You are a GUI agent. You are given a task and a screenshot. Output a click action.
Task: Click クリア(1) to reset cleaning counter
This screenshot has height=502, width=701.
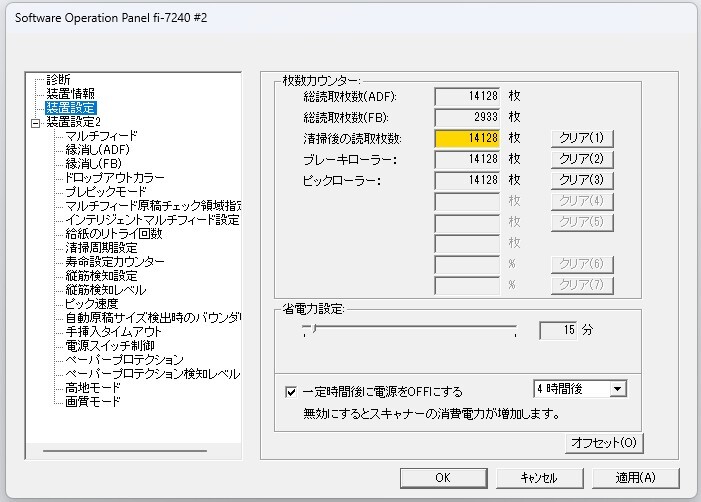point(581,138)
